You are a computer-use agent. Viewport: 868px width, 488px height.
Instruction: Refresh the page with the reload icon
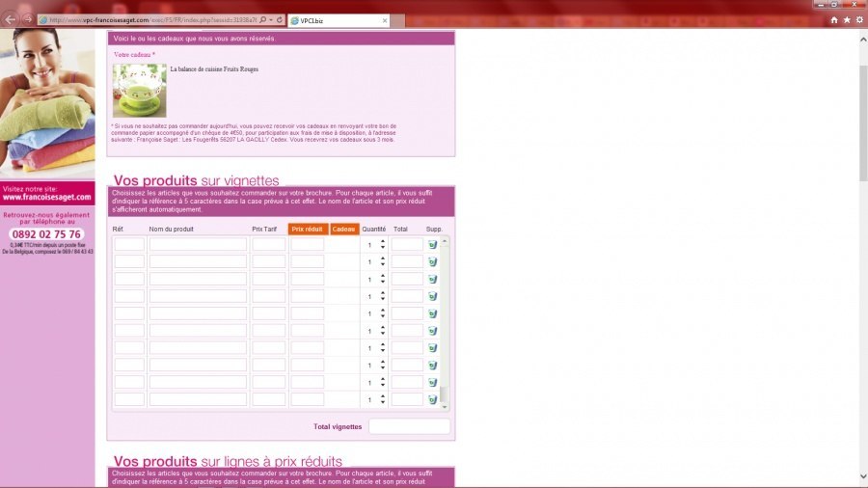coord(279,19)
